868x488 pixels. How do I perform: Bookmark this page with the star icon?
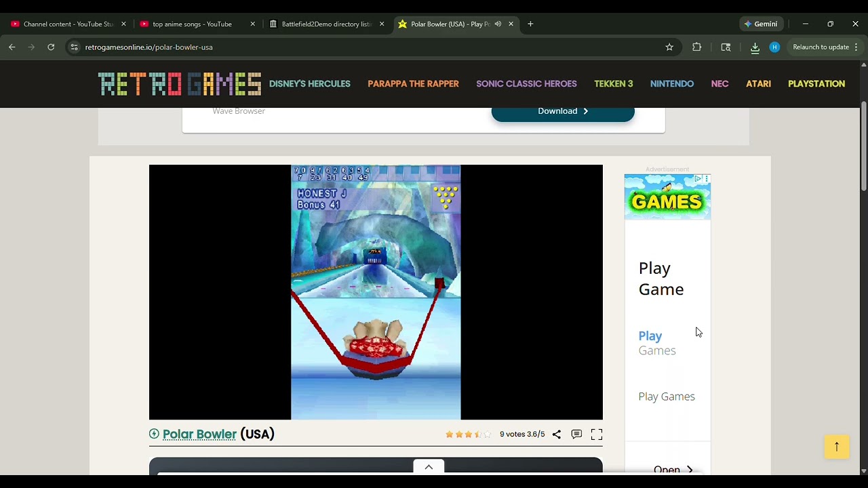coord(669,47)
